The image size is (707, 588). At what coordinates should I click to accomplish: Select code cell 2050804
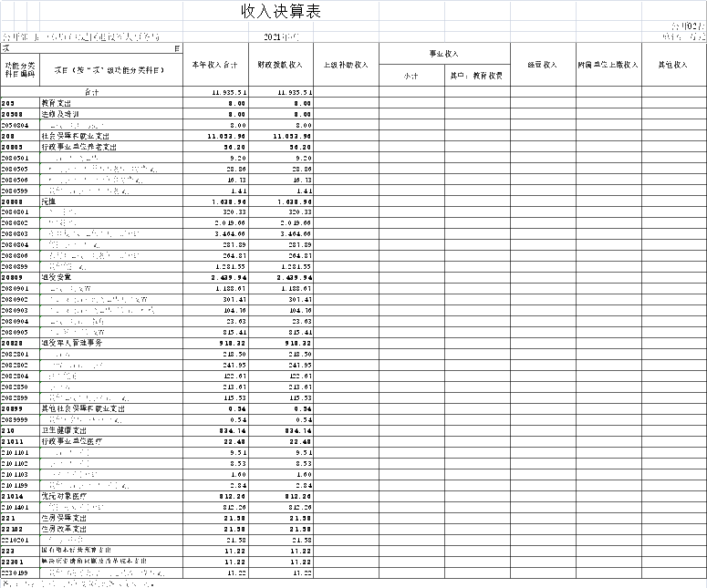(x=20, y=125)
